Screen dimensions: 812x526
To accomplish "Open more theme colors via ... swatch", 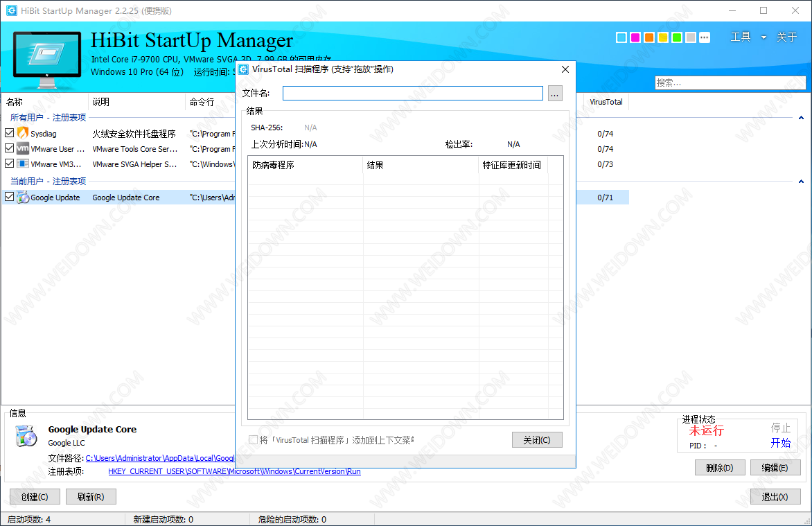I will coord(705,37).
